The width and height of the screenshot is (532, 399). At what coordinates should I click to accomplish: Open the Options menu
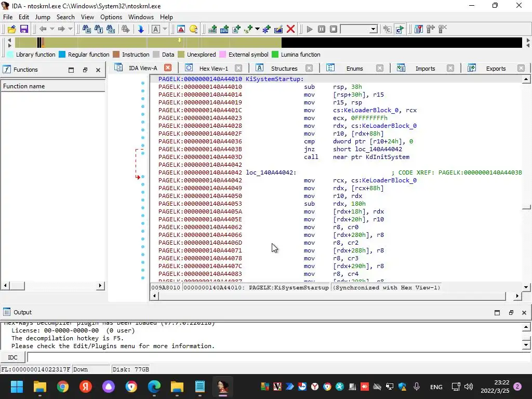point(111,17)
